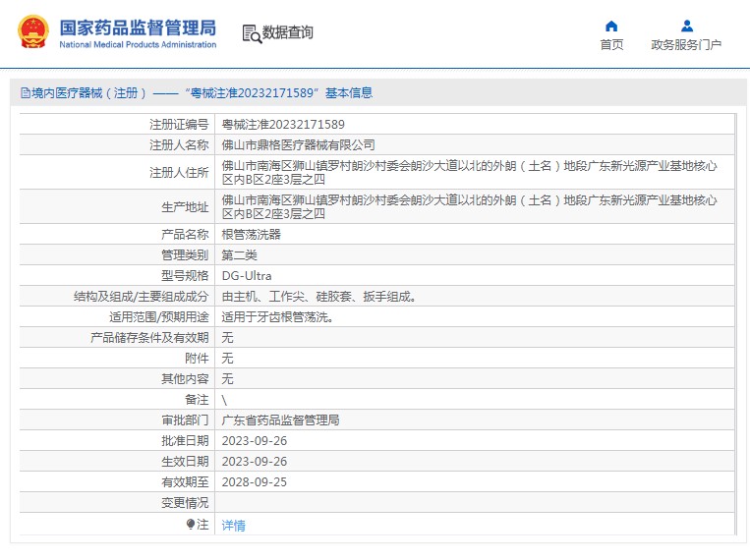Screen dimensions: 750x560
Task: Click the government services person icon
Action: point(686,26)
